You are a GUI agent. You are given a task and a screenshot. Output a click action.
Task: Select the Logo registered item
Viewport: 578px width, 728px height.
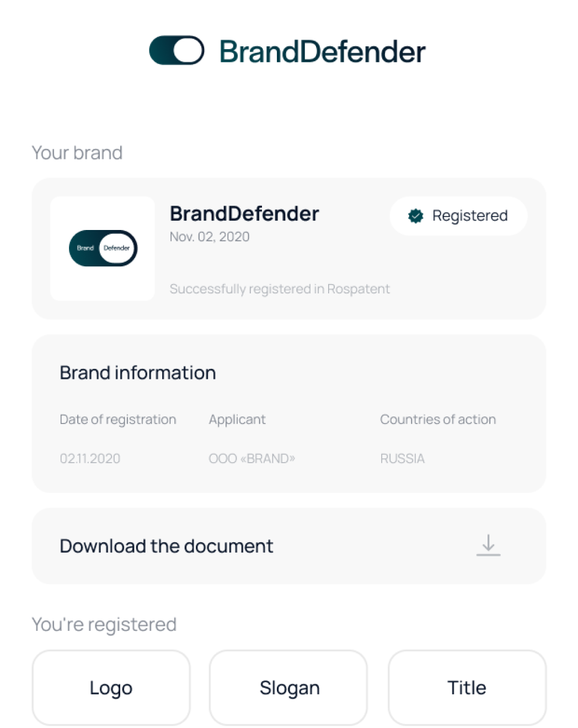click(111, 688)
